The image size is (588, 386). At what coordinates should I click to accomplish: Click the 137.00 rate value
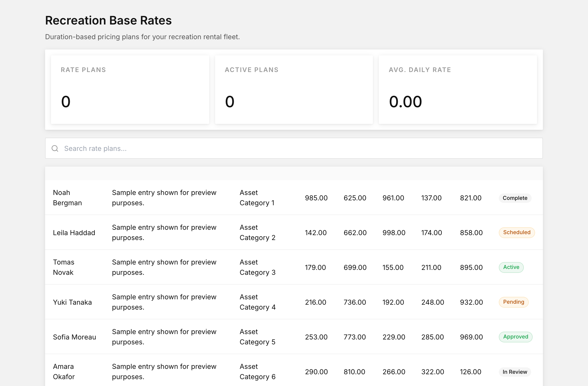click(x=431, y=198)
